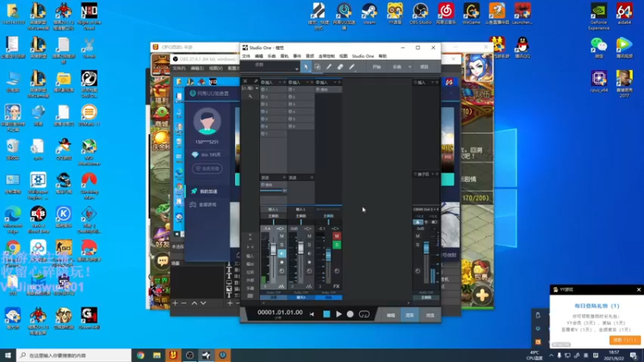Open WeGame desktop shortcut
The width and height of the screenshot is (644, 362).
tap(471, 14)
